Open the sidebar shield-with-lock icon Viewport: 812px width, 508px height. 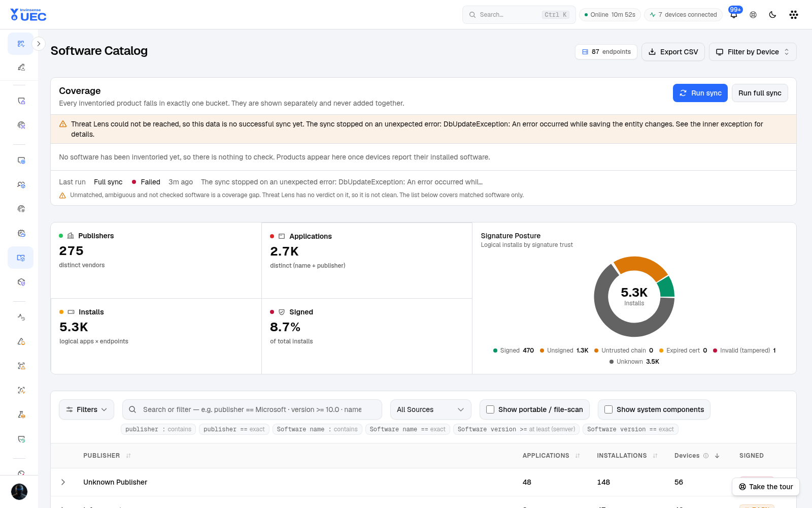click(21, 101)
